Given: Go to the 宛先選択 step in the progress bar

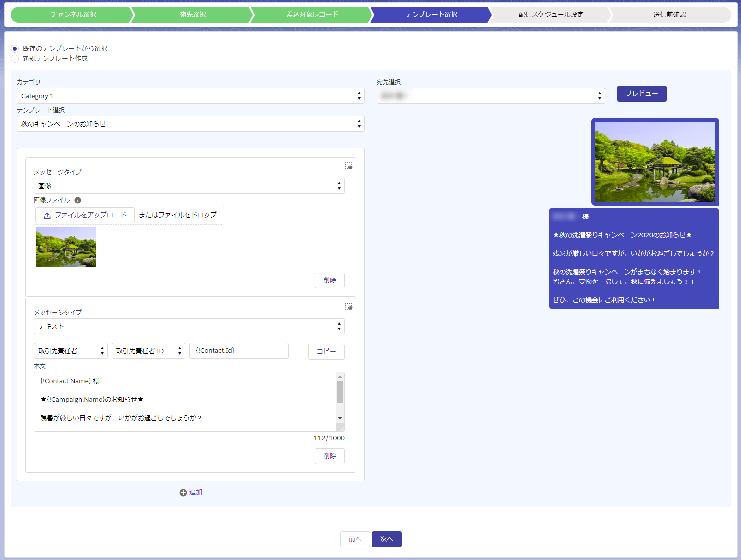Looking at the screenshot, I should coord(193,15).
